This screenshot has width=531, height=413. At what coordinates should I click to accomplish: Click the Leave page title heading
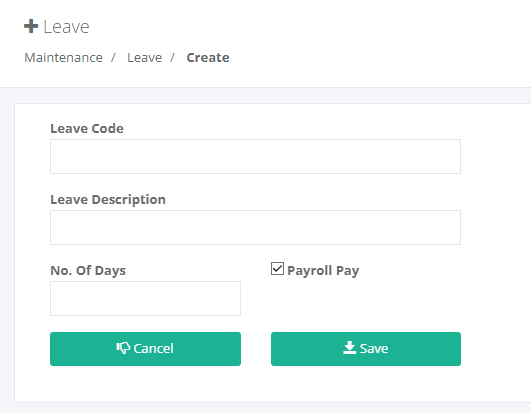66,27
